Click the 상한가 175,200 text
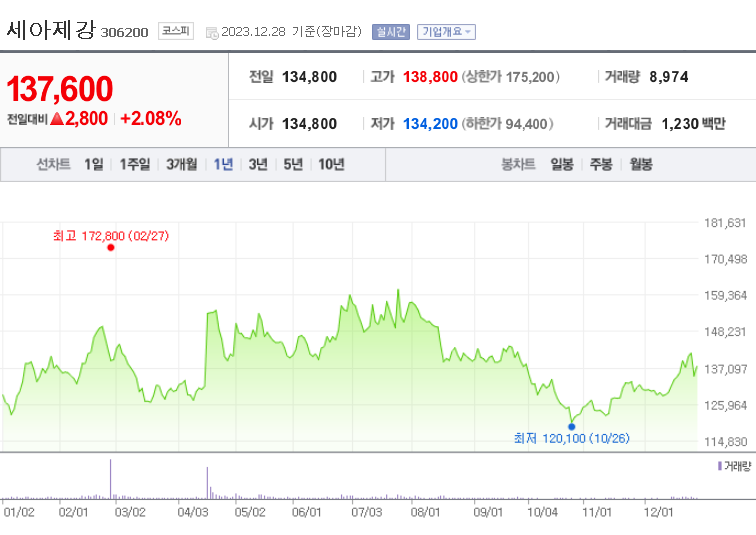 pyautogui.click(x=511, y=77)
